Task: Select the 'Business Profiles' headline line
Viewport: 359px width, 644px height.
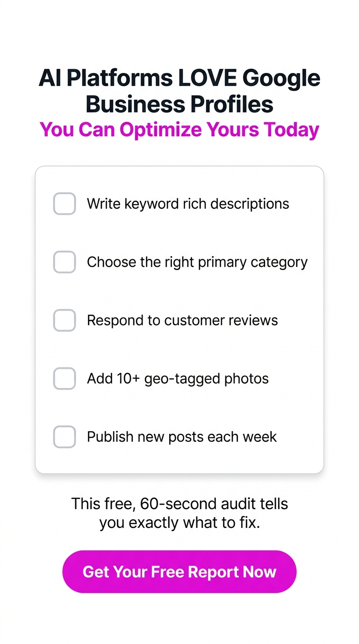Action: 179,104
